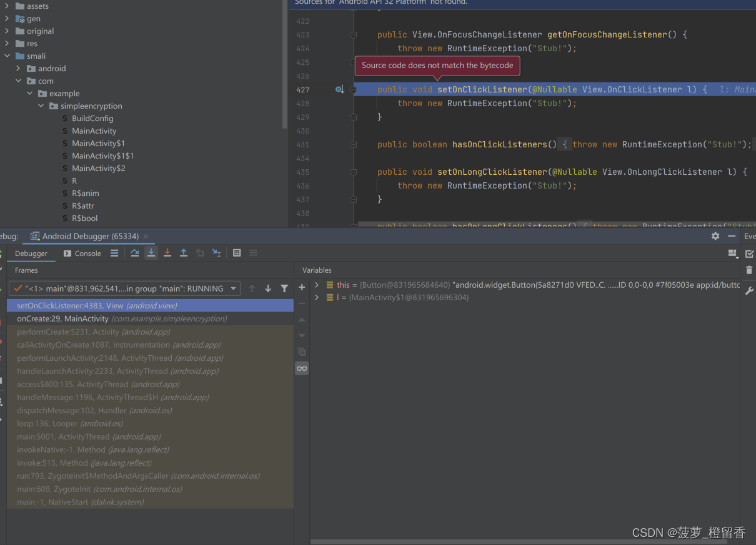Hide the debug tool window with minus icon
Screen dimensions: 756x545
[732, 236]
